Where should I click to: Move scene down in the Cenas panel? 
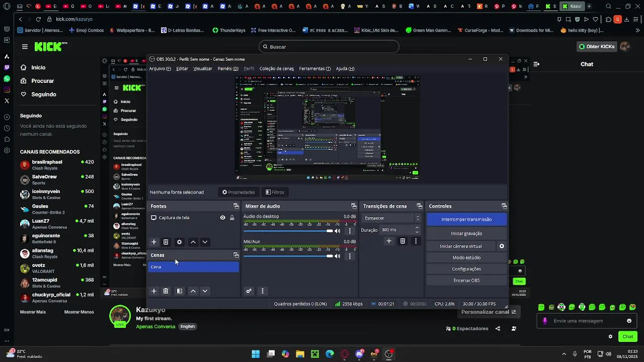click(205, 291)
